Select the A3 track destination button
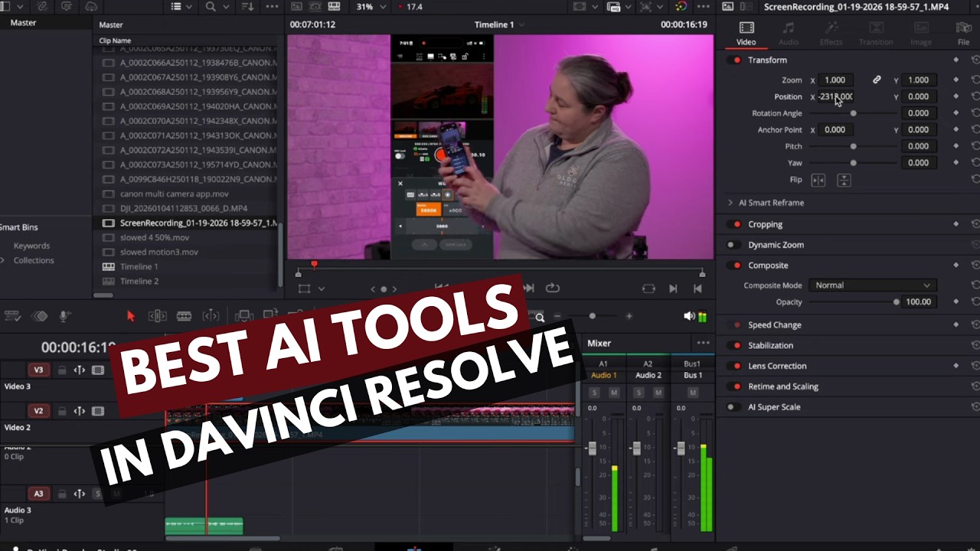The height and width of the screenshot is (551, 980). (38, 494)
